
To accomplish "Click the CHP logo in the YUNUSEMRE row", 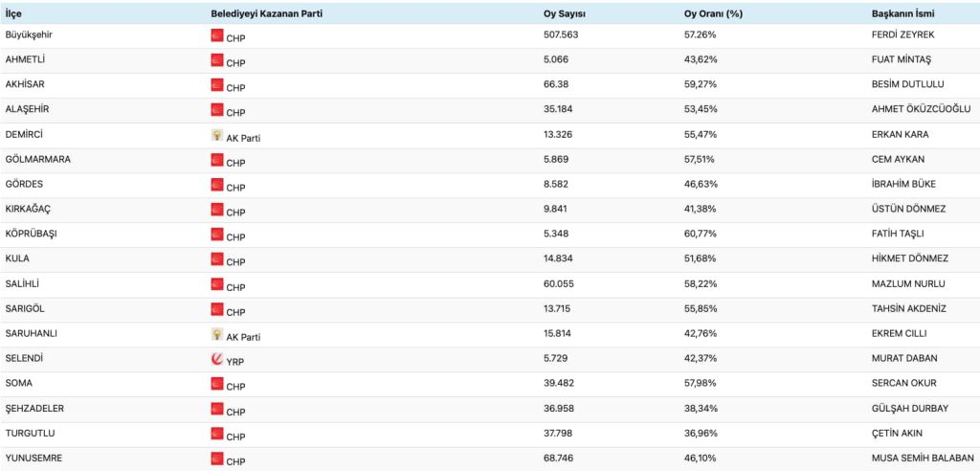I will pyautogui.click(x=216, y=460).
